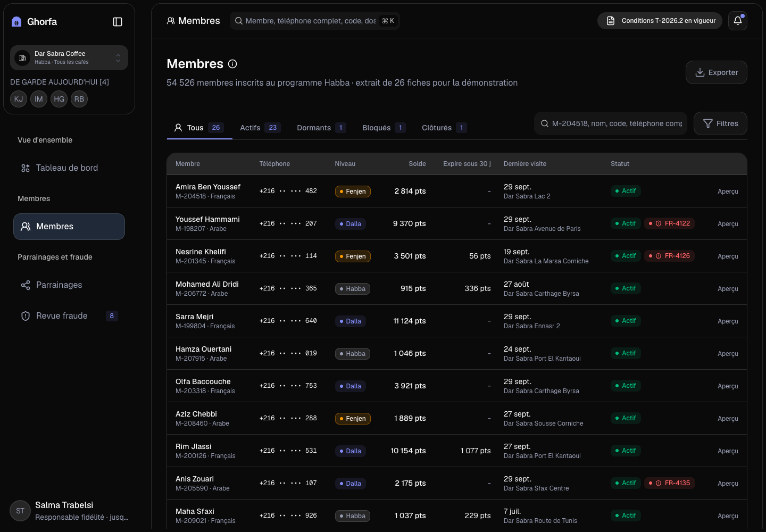Click the Ghorfa logo icon
This screenshot has height=532, width=766.
[16, 22]
